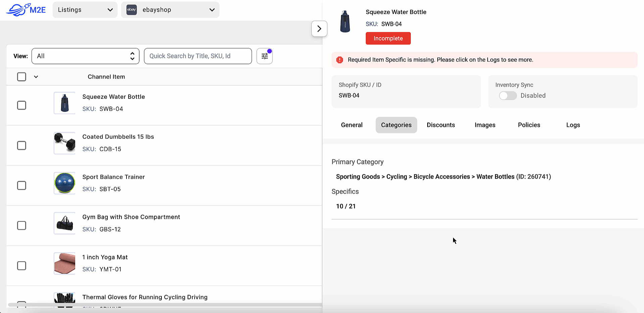Open the View 'All' dropdown
644x313 pixels.
[x=85, y=56]
